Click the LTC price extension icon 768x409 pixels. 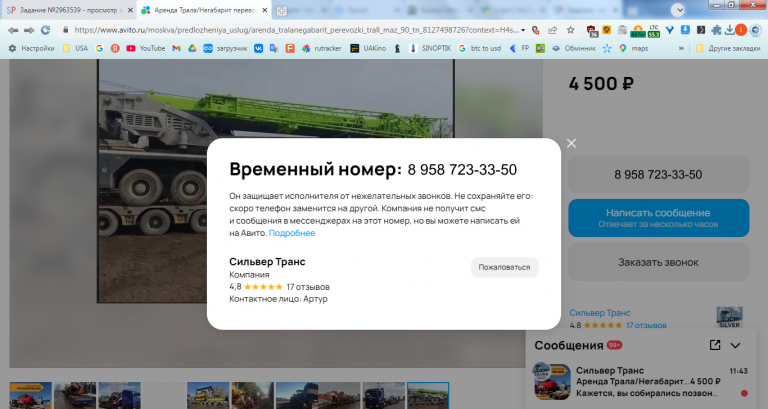(x=654, y=31)
